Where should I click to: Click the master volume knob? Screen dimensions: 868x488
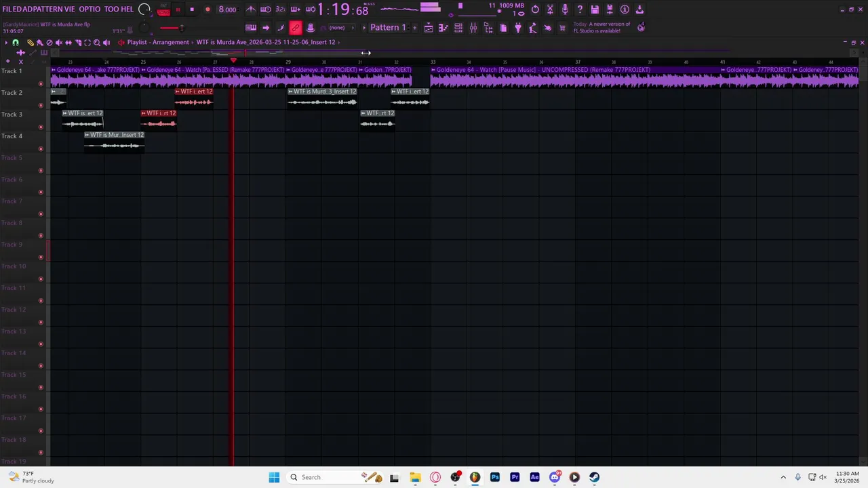point(144,9)
